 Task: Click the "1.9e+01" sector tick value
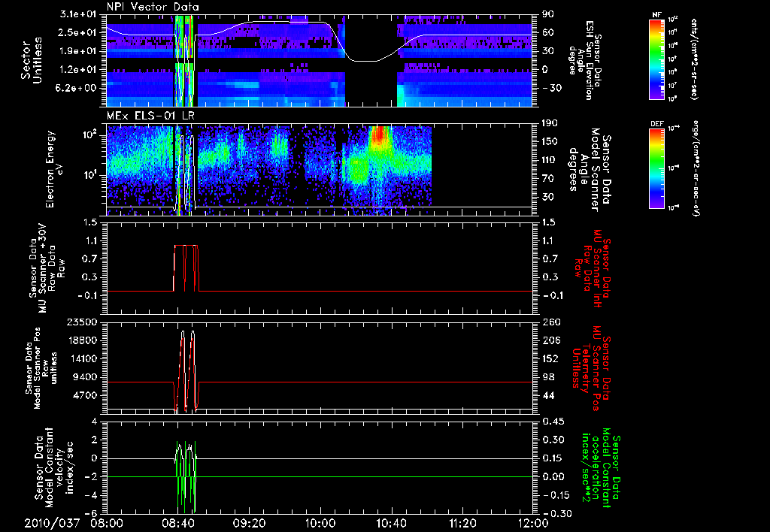point(78,51)
